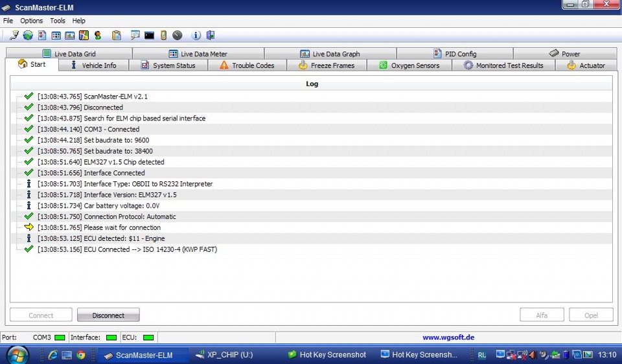Image resolution: width=622 pixels, height=364 pixels.
Task: Click the connect cable icon in toolbar
Action: coord(14,35)
